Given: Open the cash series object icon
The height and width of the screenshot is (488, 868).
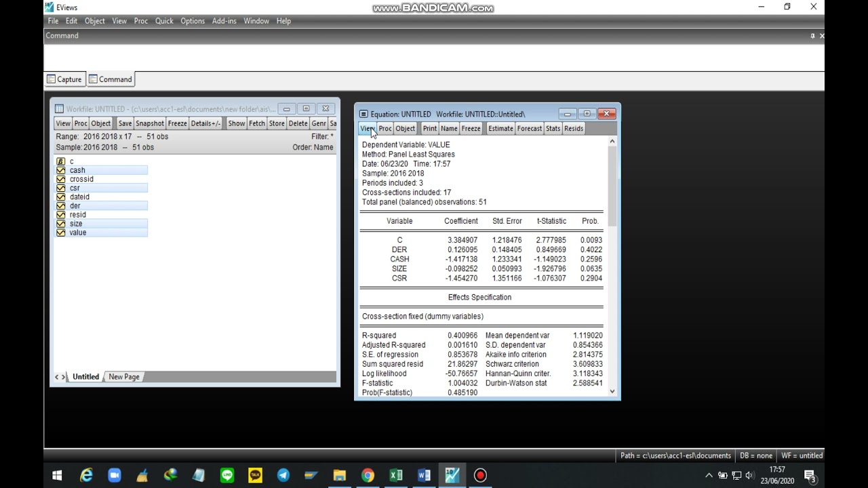Looking at the screenshot, I should (x=61, y=170).
